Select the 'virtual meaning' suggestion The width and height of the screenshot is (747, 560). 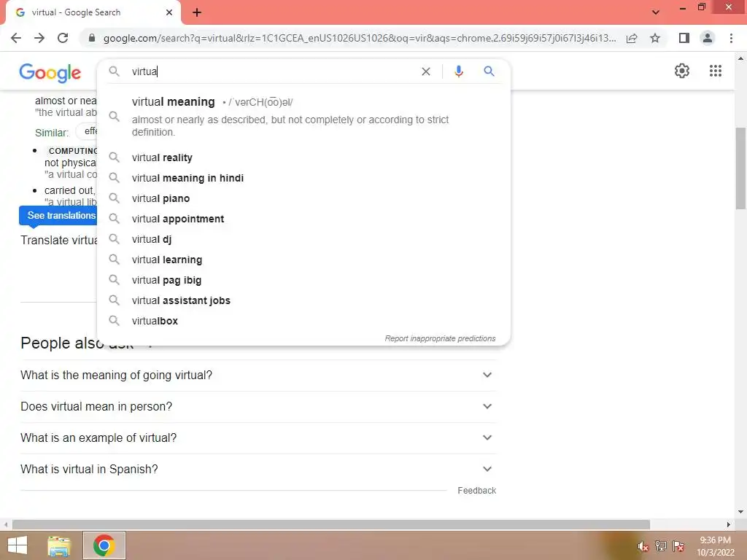(x=303, y=116)
